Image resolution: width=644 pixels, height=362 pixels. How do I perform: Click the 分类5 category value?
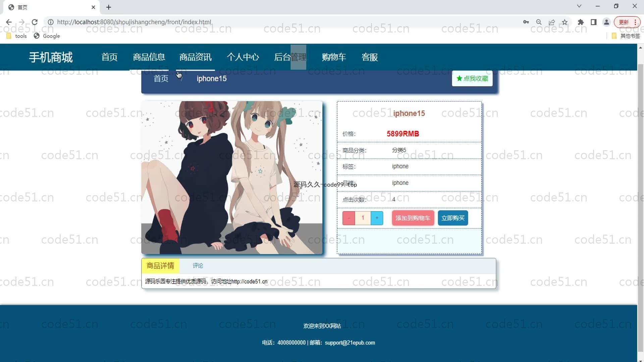[399, 150]
